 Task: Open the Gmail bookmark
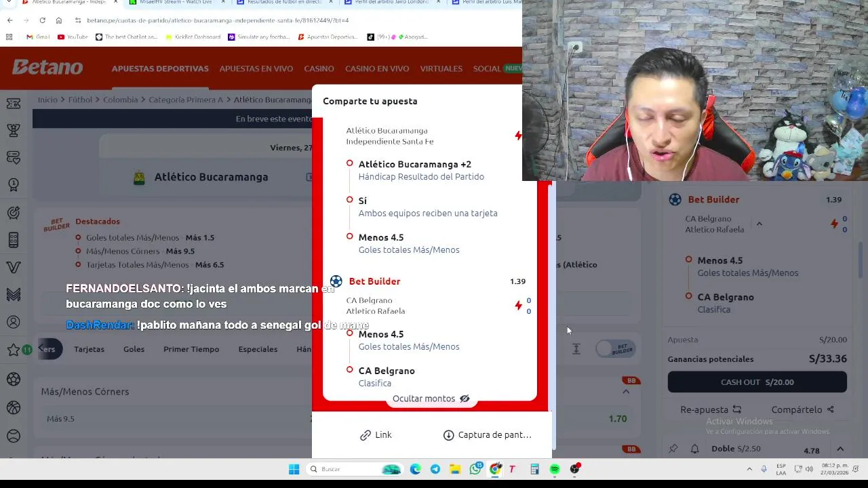click(38, 37)
